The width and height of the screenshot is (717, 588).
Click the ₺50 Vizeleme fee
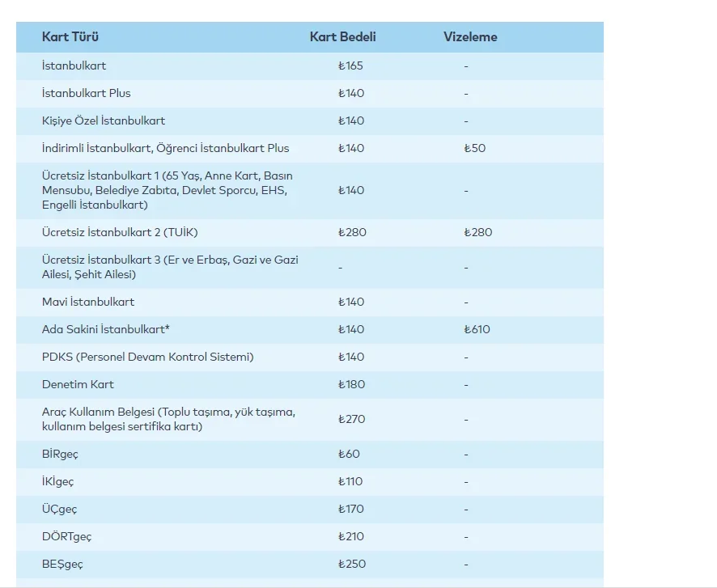[x=475, y=148]
